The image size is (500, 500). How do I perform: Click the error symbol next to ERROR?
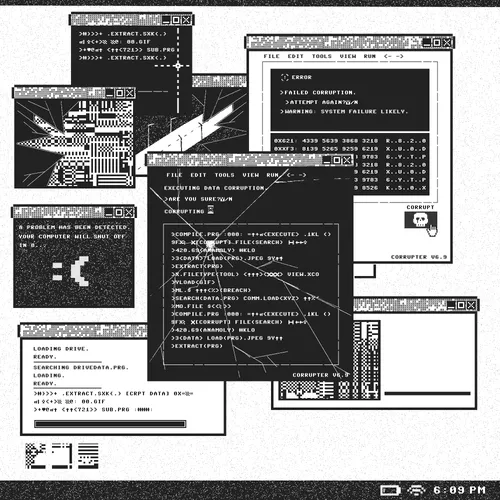pos(284,77)
